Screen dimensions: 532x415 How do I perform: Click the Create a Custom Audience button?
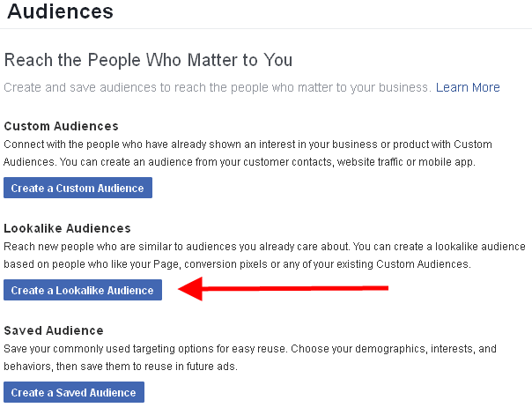(x=78, y=188)
